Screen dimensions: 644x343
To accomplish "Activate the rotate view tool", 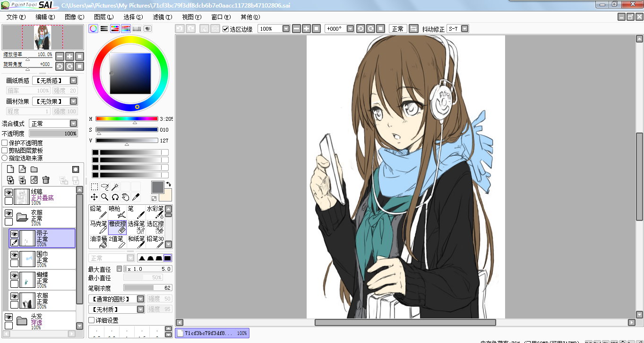I will [x=115, y=197].
